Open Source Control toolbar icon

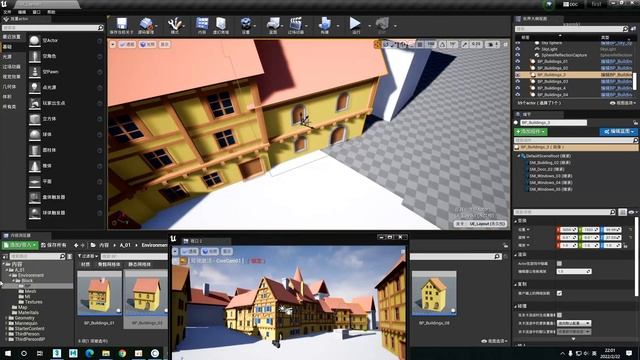click(x=146, y=23)
